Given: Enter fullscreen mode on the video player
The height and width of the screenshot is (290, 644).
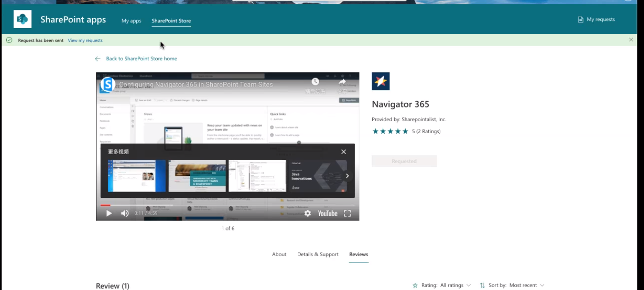Looking at the screenshot, I should [x=347, y=213].
